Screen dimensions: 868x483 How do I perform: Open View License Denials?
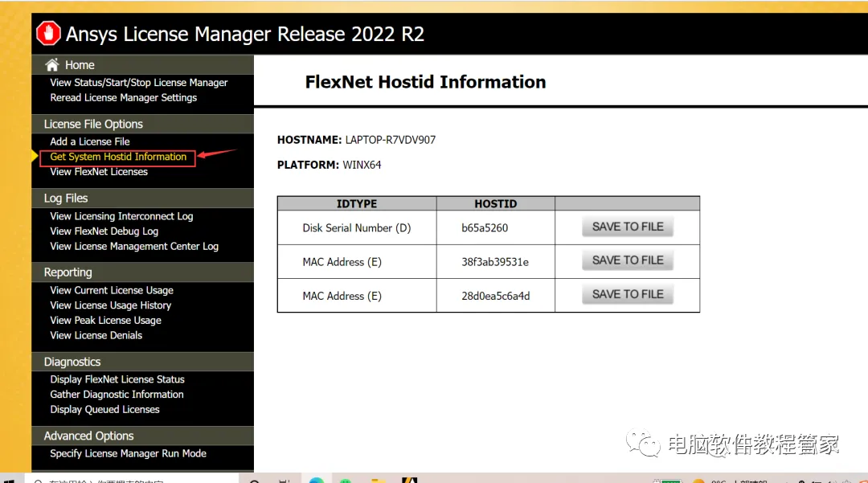[x=96, y=335]
